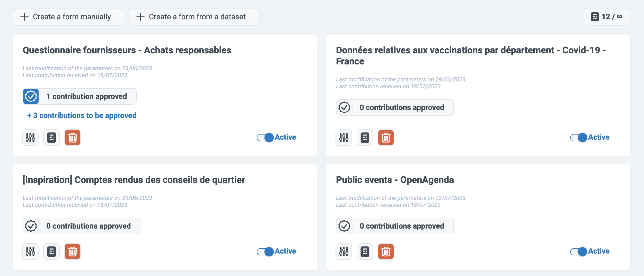Deactivate the Questionnaire fournisseurs form toggle

tap(265, 138)
